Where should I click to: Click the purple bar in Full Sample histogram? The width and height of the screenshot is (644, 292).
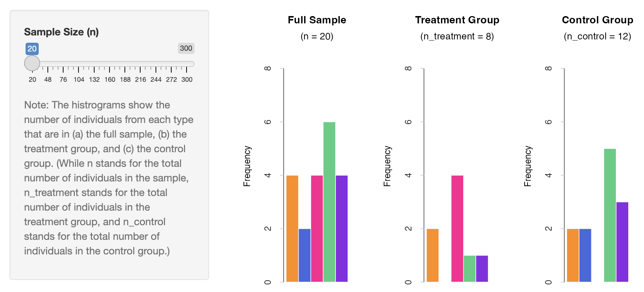pos(342,228)
